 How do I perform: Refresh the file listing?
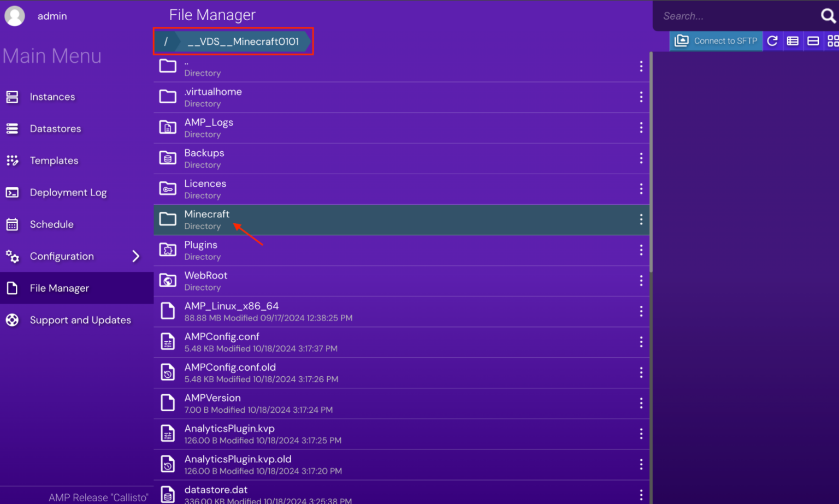[773, 40]
